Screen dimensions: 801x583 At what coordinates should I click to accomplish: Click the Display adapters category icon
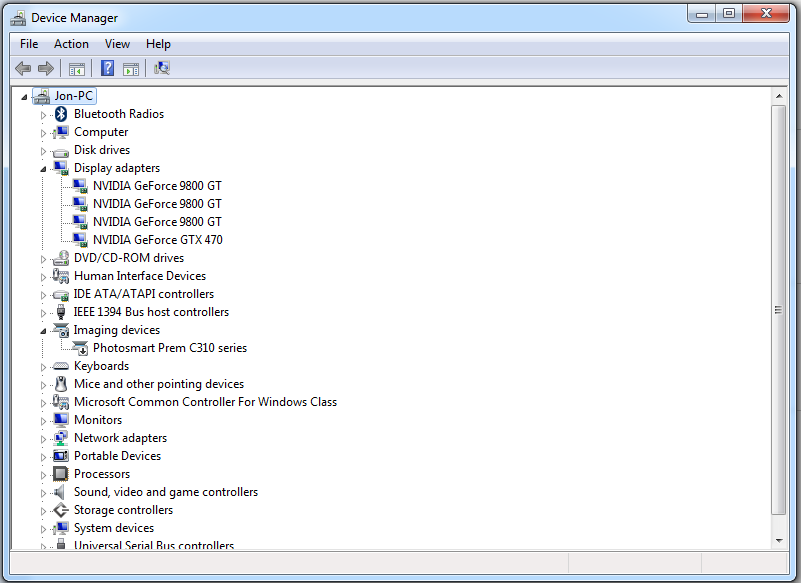point(61,168)
